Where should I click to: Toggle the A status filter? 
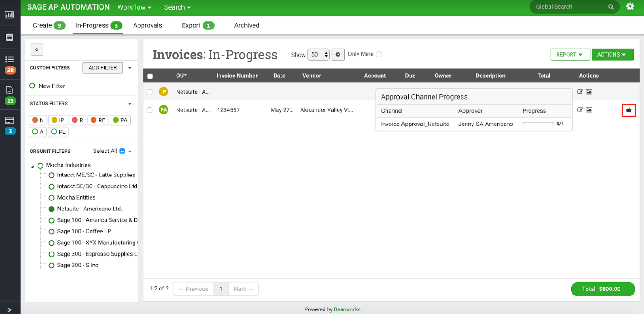(x=38, y=132)
